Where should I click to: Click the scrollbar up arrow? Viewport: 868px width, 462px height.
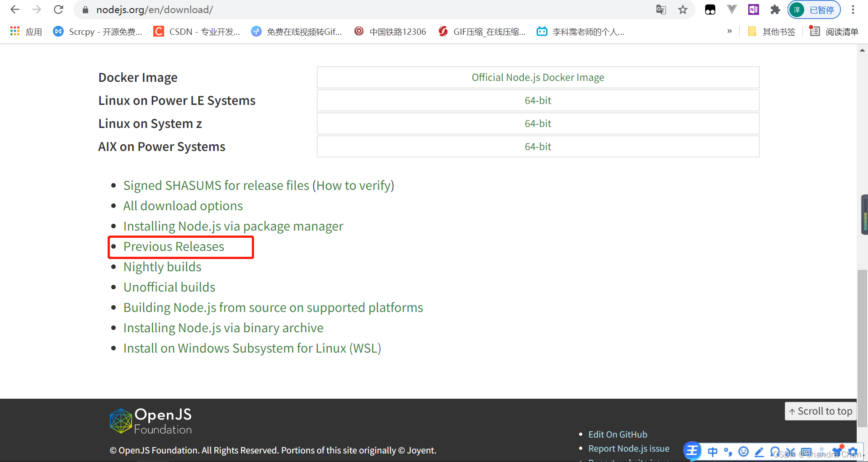pyautogui.click(x=862, y=50)
